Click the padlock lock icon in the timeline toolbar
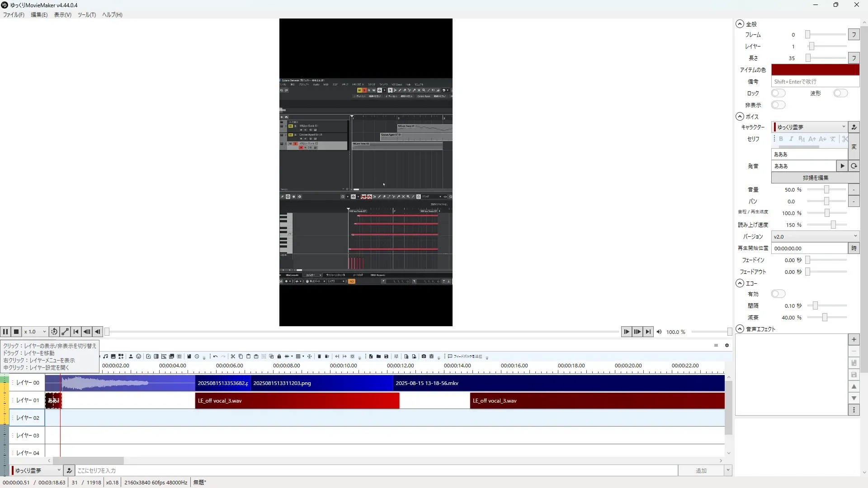The width and height of the screenshot is (868, 488). pos(279,357)
